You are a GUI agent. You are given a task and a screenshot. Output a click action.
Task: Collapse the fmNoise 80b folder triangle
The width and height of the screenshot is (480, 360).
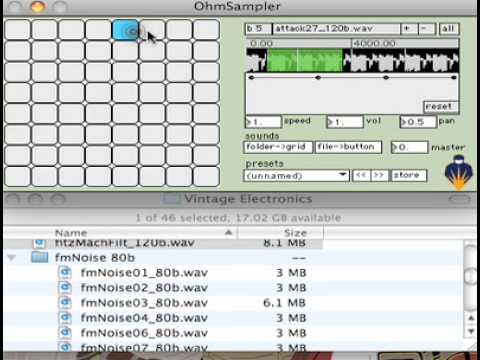12,258
